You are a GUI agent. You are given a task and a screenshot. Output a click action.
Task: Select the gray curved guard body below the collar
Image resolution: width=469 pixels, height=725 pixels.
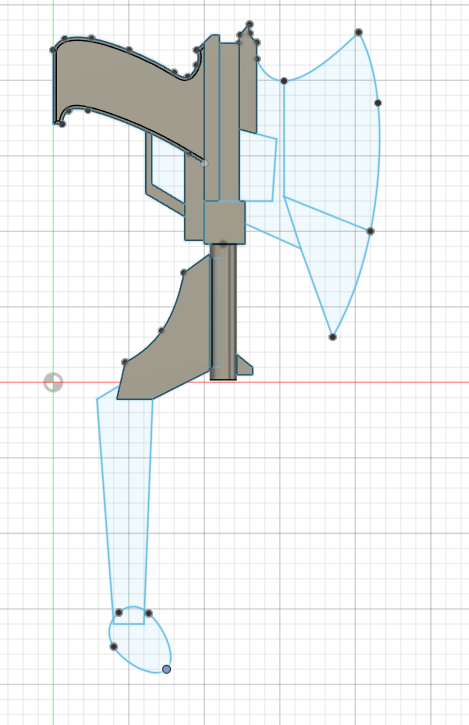pyautogui.click(x=171, y=351)
